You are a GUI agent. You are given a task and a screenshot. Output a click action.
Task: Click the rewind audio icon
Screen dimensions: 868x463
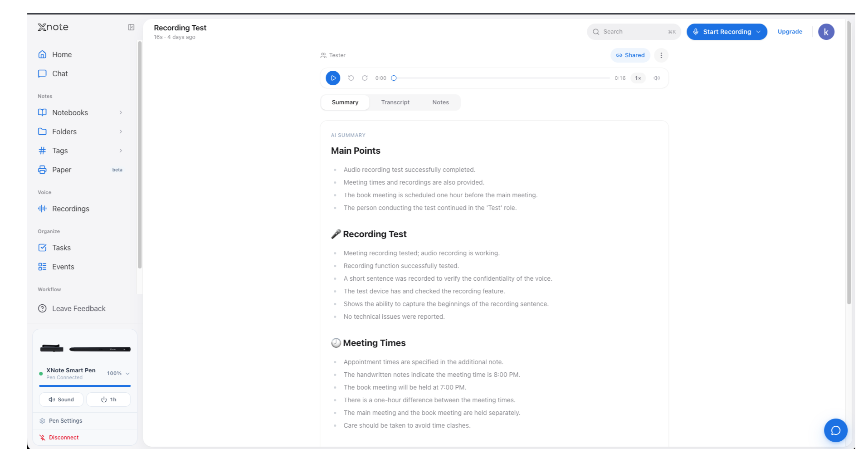(351, 78)
